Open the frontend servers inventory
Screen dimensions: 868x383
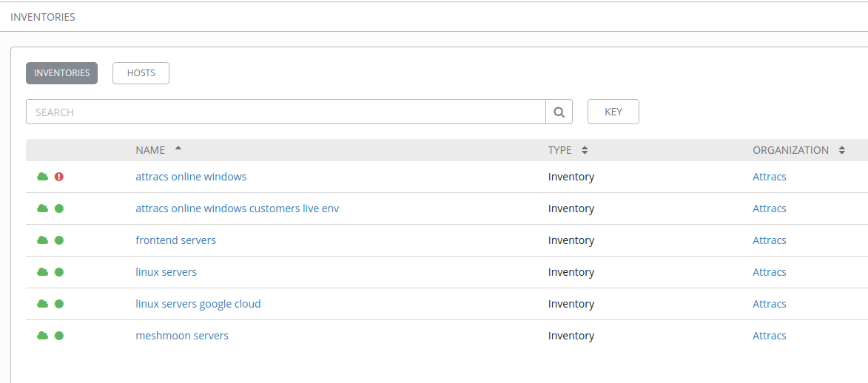[x=175, y=240]
